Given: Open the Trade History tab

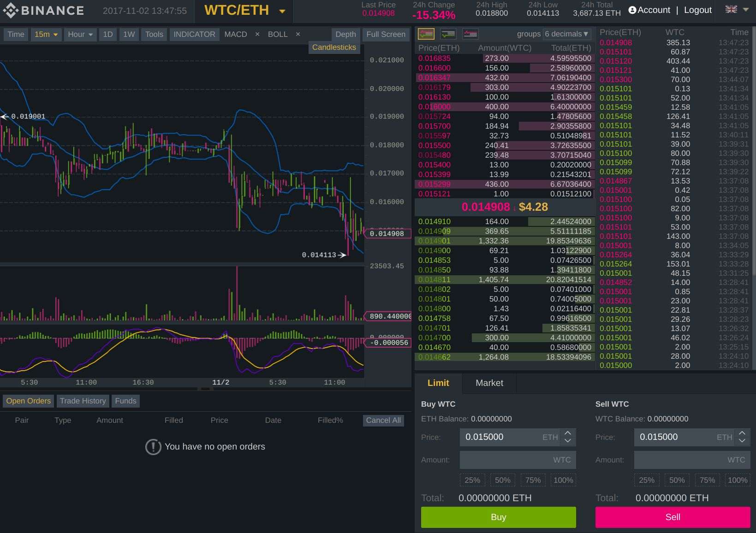Looking at the screenshot, I should (83, 401).
